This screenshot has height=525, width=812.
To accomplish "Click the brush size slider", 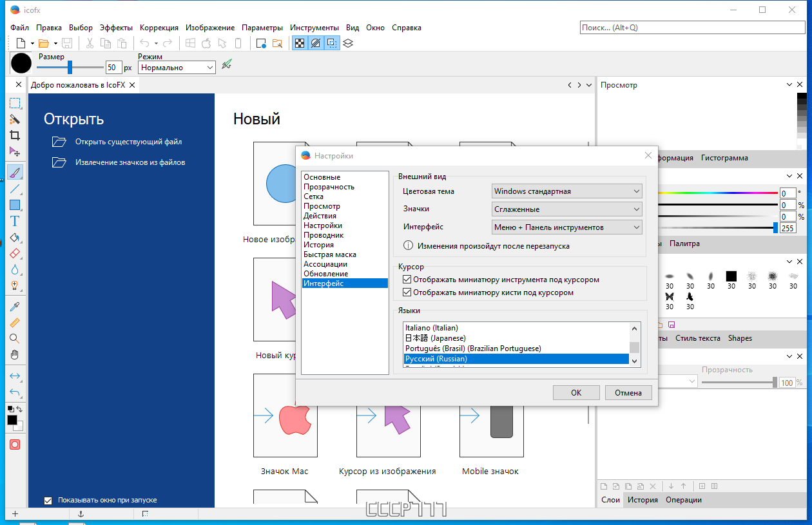I will point(70,67).
